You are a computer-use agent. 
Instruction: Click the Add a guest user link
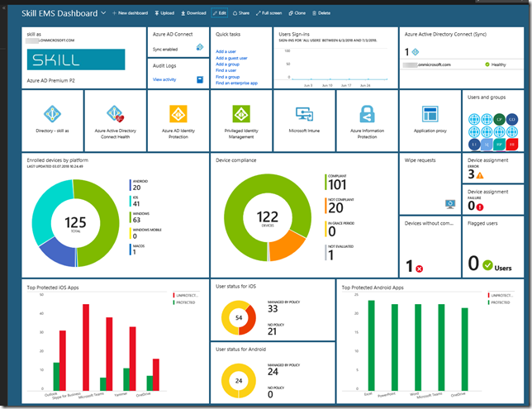click(x=232, y=59)
